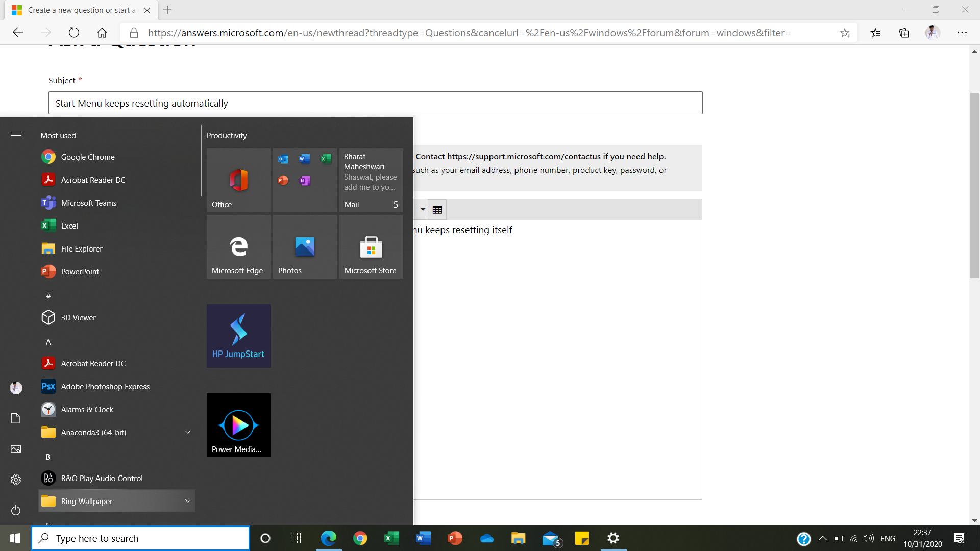Go back to previous page
980x551 pixels.
pos(18,33)
